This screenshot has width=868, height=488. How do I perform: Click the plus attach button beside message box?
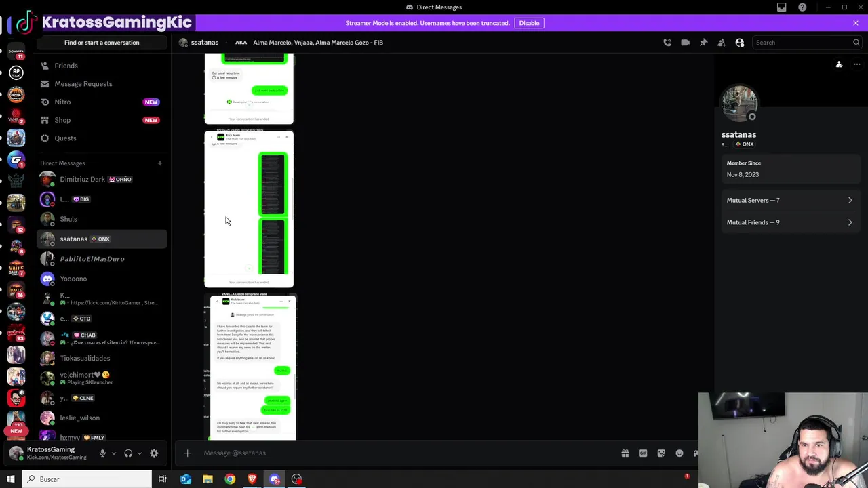tap(188, 453)
